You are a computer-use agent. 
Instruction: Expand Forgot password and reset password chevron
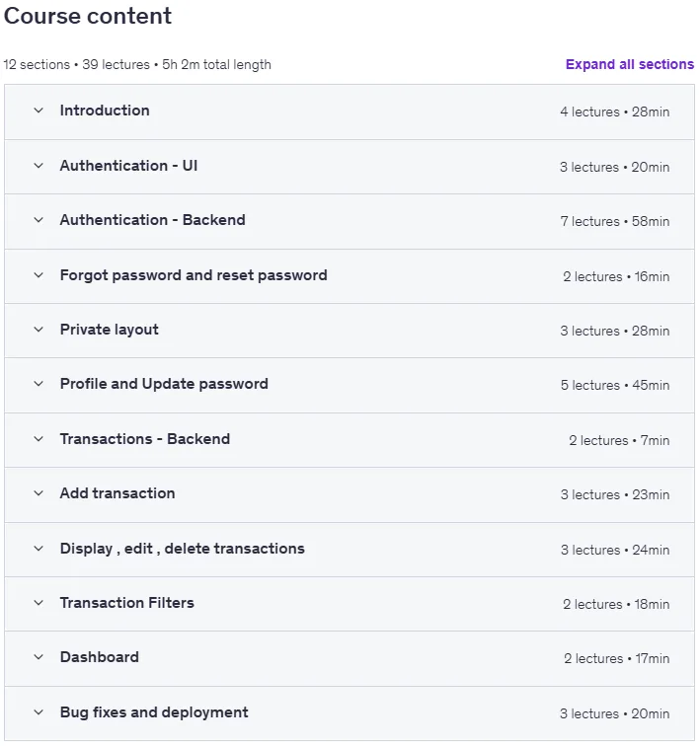(x=39, y=275)
